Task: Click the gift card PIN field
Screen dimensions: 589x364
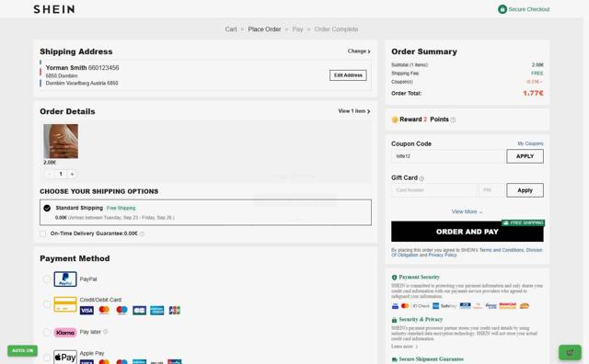Action: [x=491, y=190]
